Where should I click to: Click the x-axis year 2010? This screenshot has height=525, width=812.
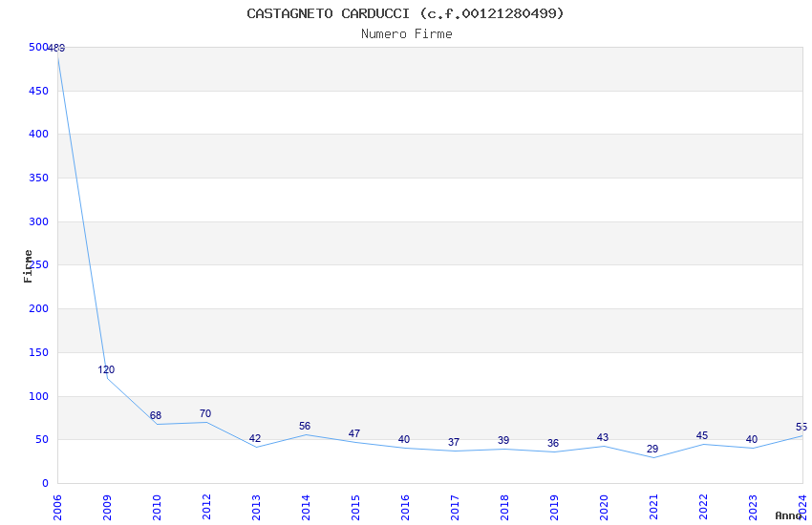click(x=157, y=508)
